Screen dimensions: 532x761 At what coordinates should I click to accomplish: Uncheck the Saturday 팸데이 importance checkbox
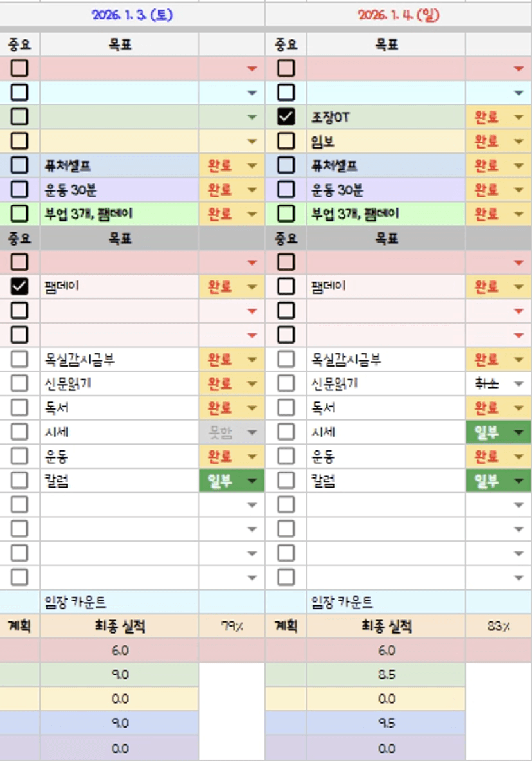click(x=20, y=286)
